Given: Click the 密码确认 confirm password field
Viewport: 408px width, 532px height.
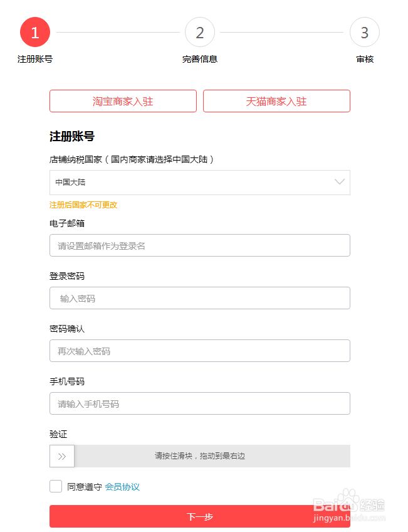Looking at the screenshot, I should pyautogui.click(x=200, y=351).
